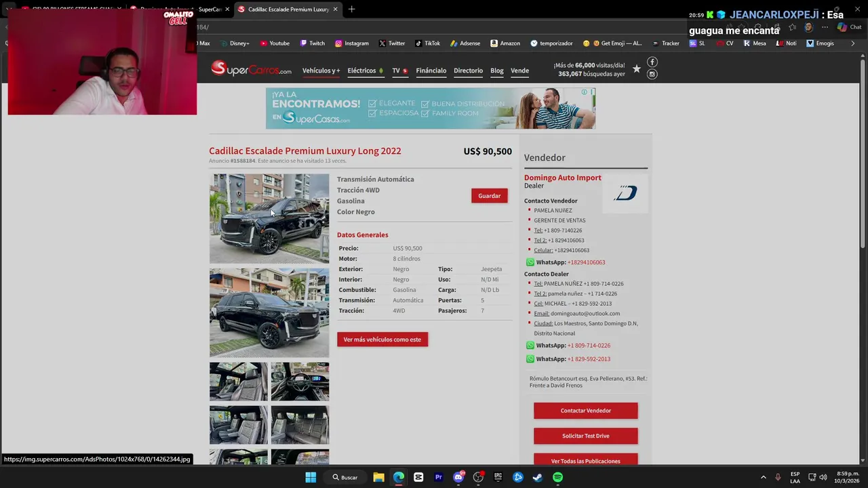
Task: Open the Vende menu
Action: point(519,70)
